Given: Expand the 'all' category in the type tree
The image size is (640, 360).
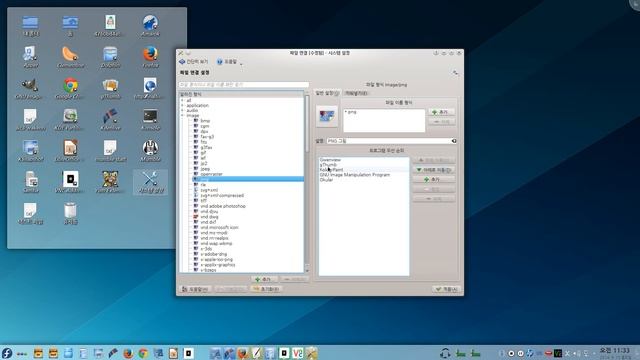Looking at the screenshot, I should pos(182,100).
